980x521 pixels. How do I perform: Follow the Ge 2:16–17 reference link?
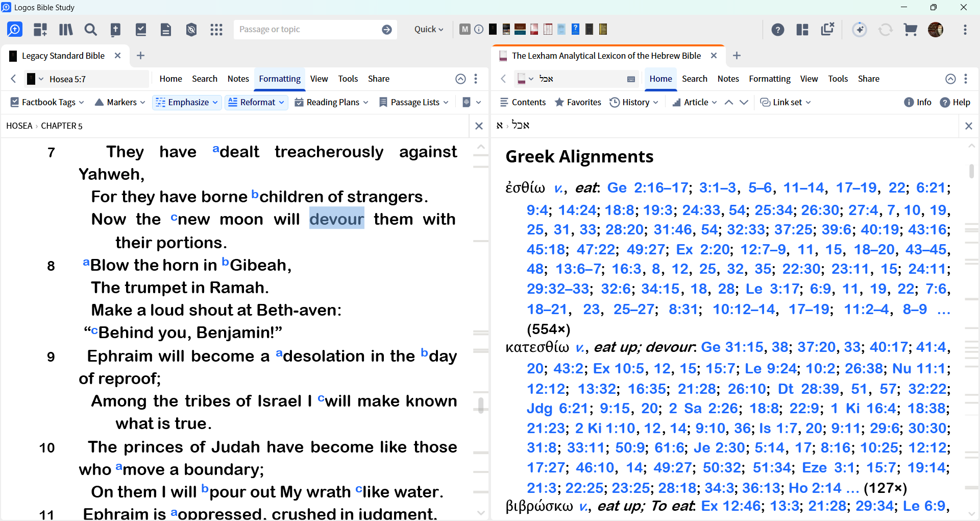(x=648, y=188)
